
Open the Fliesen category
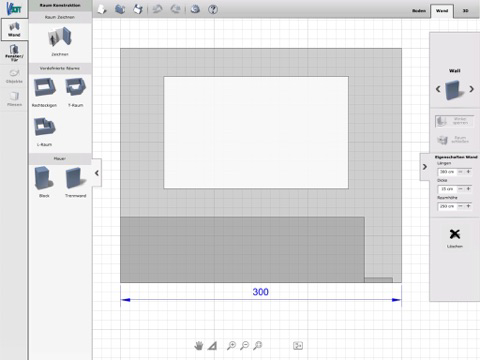[x=14, y=99]
